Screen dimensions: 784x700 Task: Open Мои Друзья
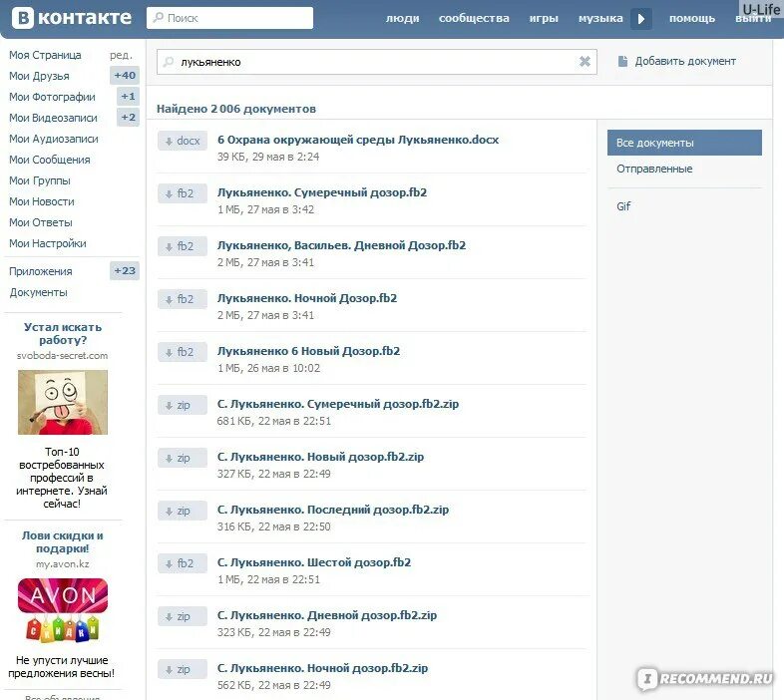[39, 76]
